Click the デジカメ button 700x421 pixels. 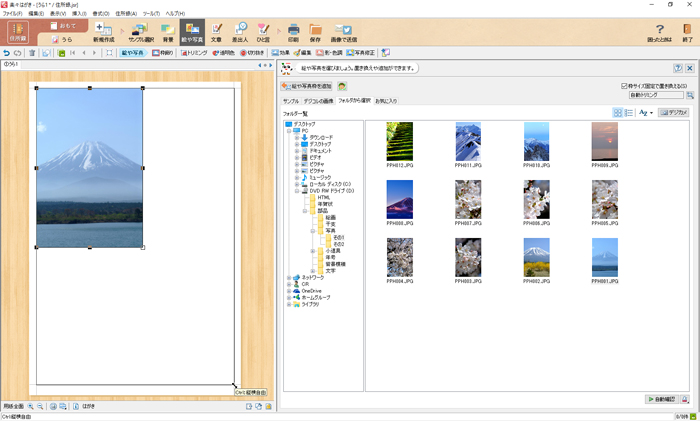[x=673, y=113]
